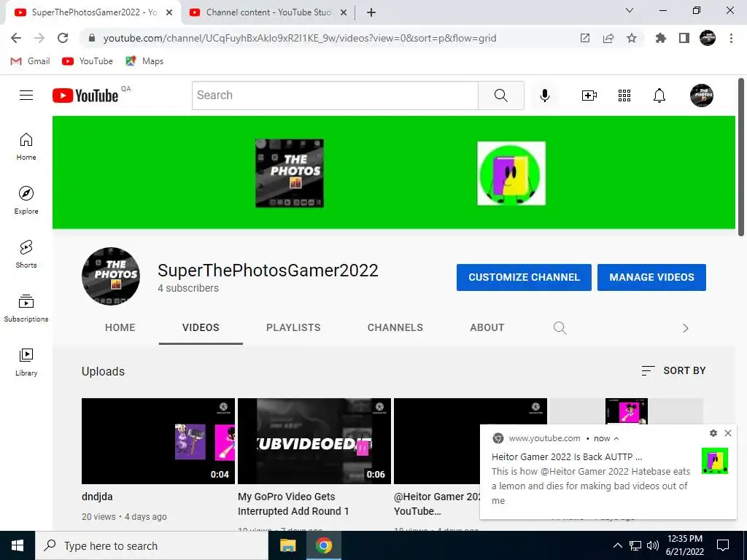Click Chrome icon in taskbar
Image resolution: width=747 pixels, height=560 pixels.
pyautogui.click(x=323, y=545)
